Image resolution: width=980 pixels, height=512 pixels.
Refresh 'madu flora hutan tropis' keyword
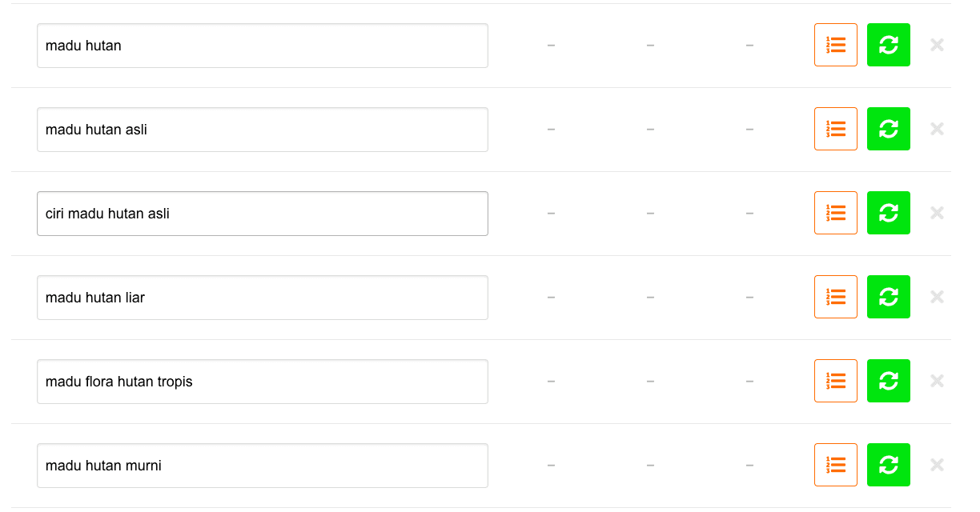pos(888,381)
